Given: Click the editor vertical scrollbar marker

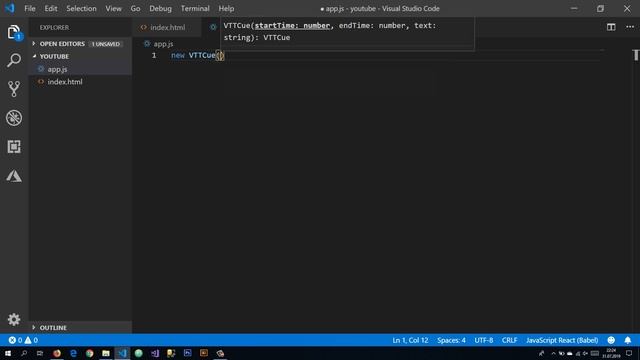Looking at the screenshot, I should pyautogui.click(x=636, y=55).
